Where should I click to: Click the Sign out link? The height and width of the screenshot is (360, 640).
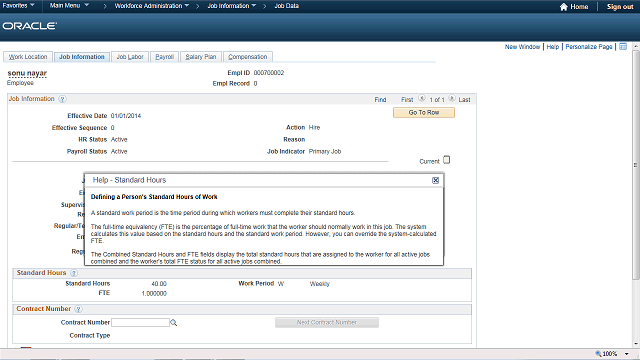point(620,7)
